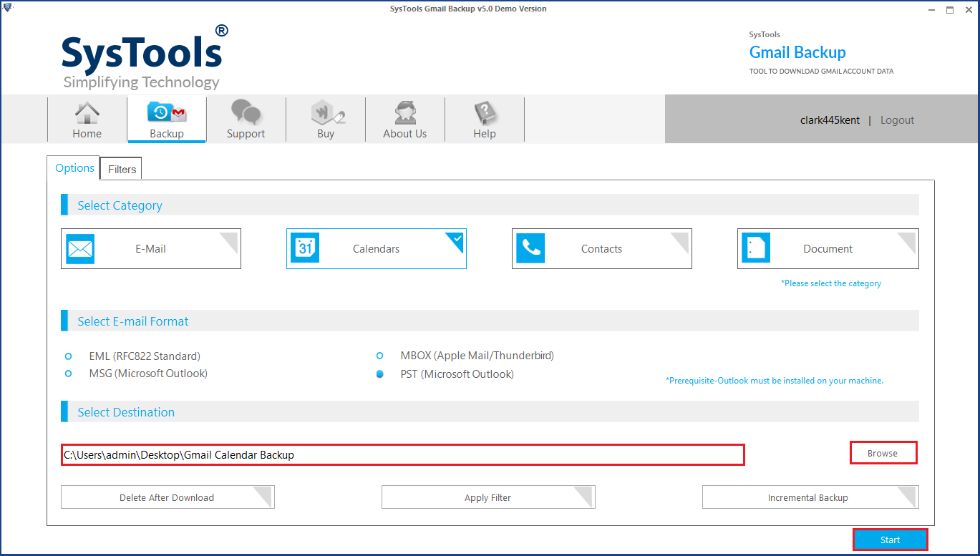Viewport: 980px width, 556px height.
Task: Switch to the Filters tab
Action: coord(120,169)
